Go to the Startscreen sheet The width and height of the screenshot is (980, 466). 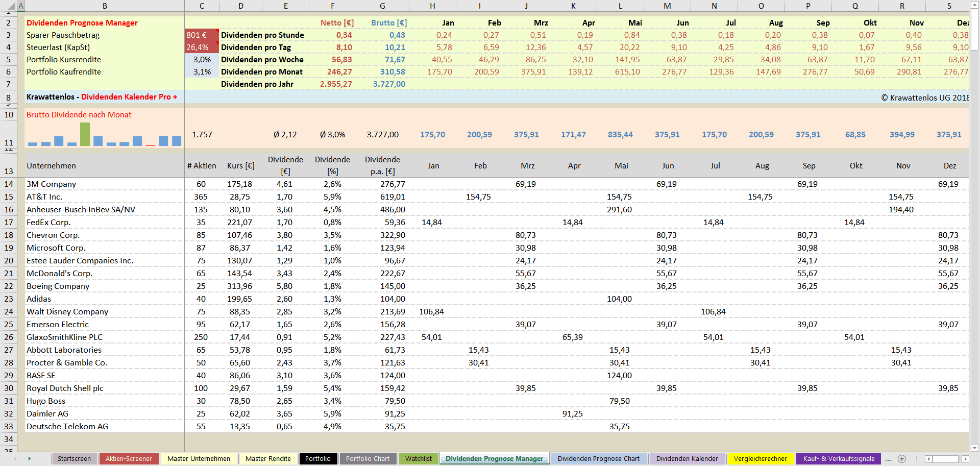coord(74,459)
